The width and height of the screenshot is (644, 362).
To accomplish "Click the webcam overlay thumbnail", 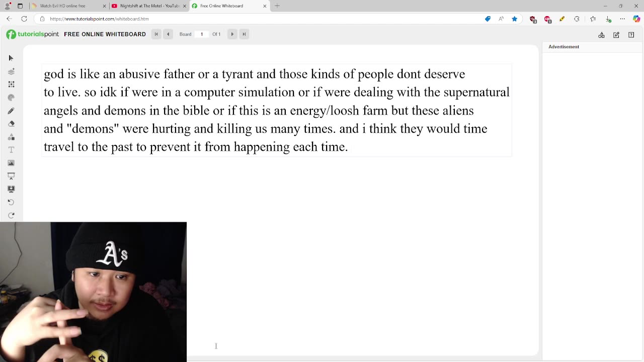I will point(93,292).
